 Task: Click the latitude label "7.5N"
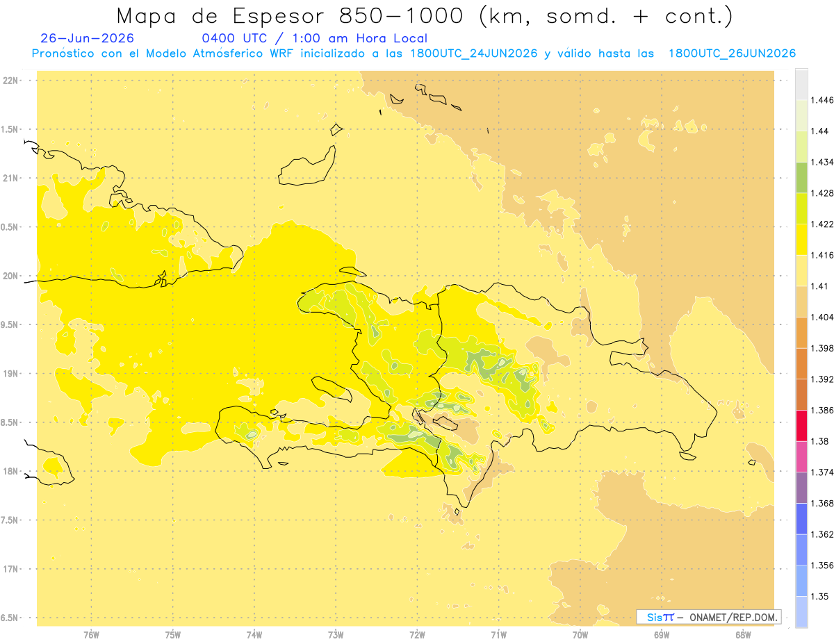tap(9, 520)
